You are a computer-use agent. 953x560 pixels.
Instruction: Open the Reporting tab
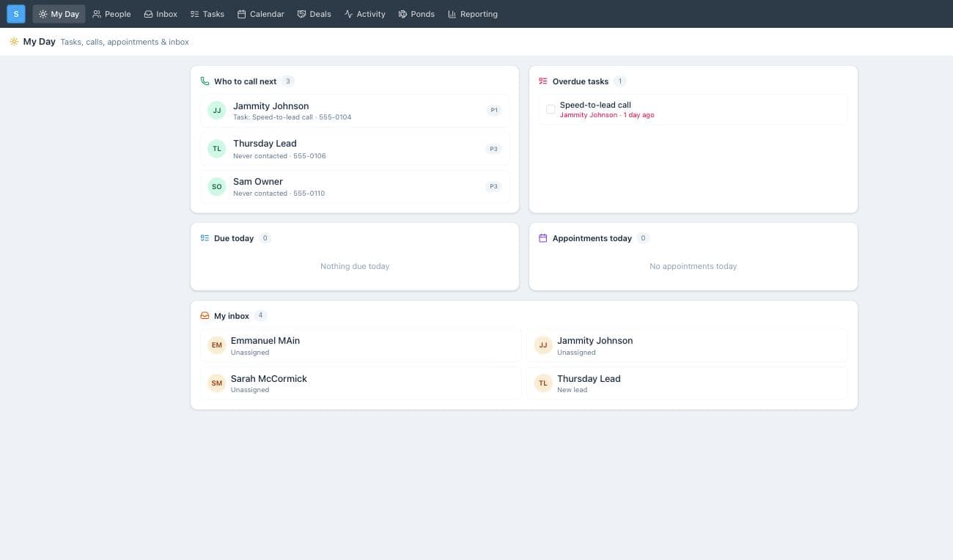(473, 14)
